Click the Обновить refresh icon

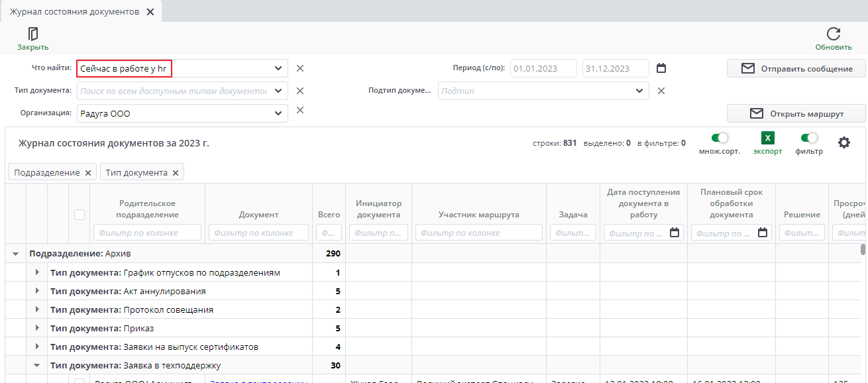834,34
